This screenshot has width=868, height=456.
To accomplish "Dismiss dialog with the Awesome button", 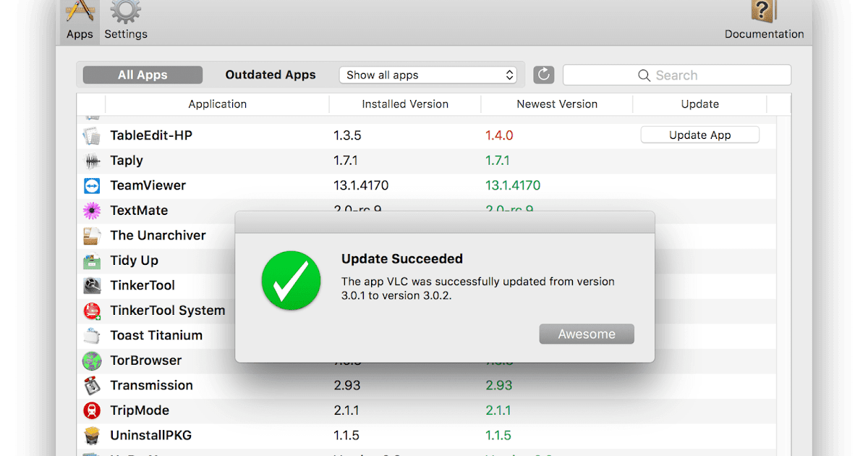I will click(587, 334).
